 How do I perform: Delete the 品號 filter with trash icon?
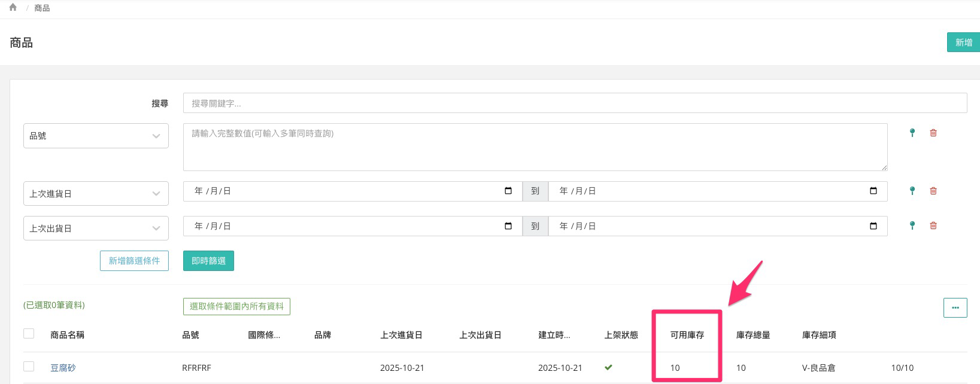click(x=933, y=133)
